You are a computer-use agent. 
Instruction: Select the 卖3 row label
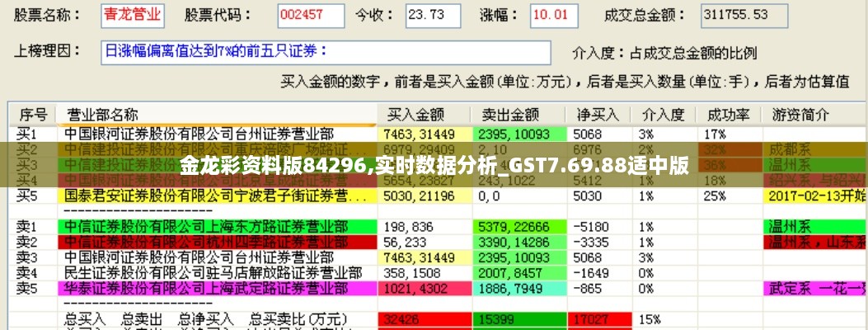[x=26, y=257]
